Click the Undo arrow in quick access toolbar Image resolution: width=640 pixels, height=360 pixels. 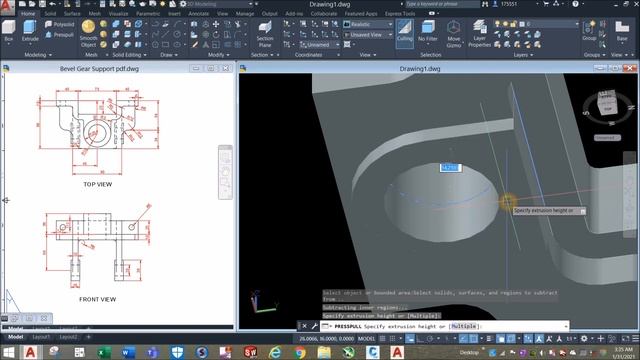(53, 4)
